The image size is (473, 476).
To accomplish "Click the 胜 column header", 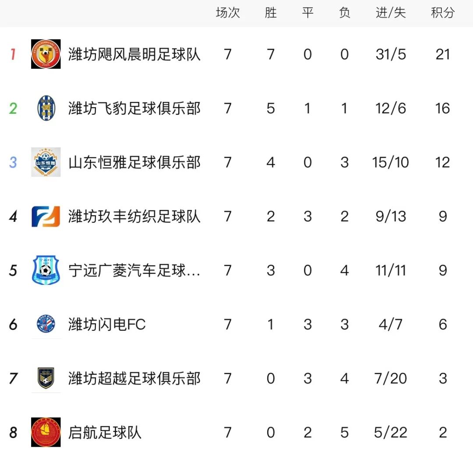I will click(271, 13).
